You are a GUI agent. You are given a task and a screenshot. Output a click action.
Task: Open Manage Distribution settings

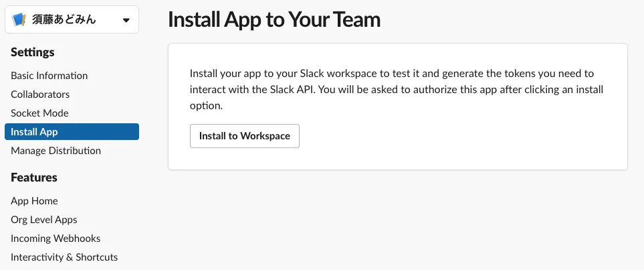pos(56,151)
